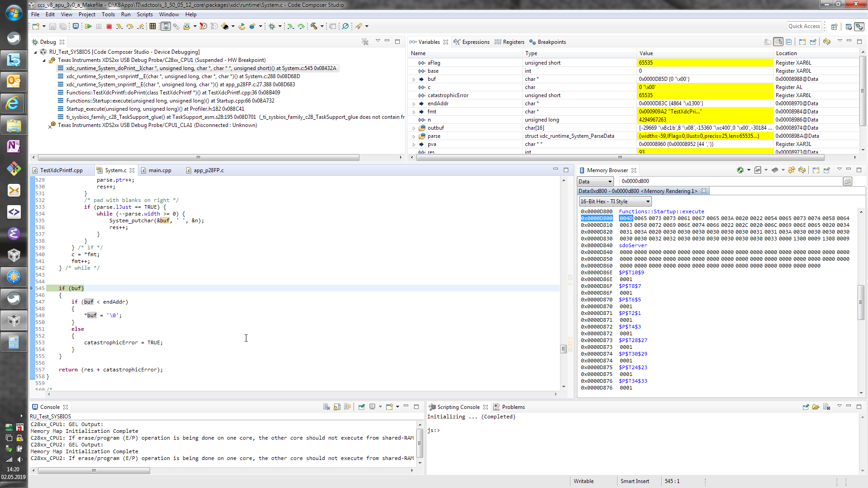Click Remove All Terminated icon in Debug view
Image resolution: width=868 pixels, height=488 pixels.
pos(365,42)
